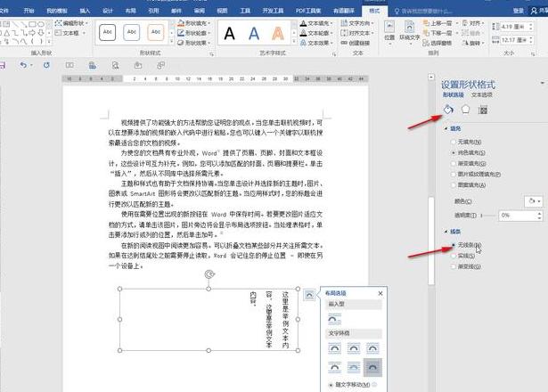Switch to the 引用 (References) tab
Image resolution: width=548 pixels, height=392 pixels.
(x=153, y=11)
